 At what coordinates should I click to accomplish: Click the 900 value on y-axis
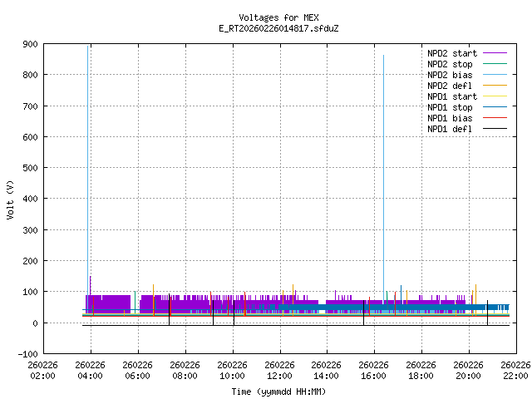[29, 44]
